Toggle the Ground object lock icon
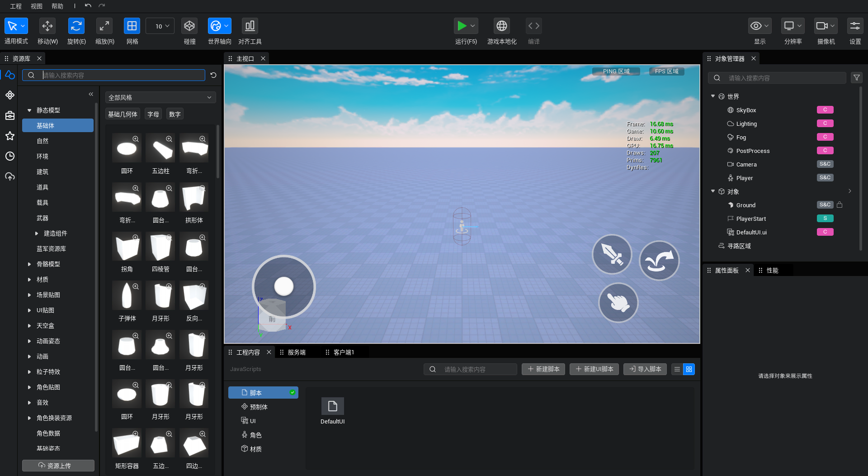868x476 pixels. coord(840,205)
